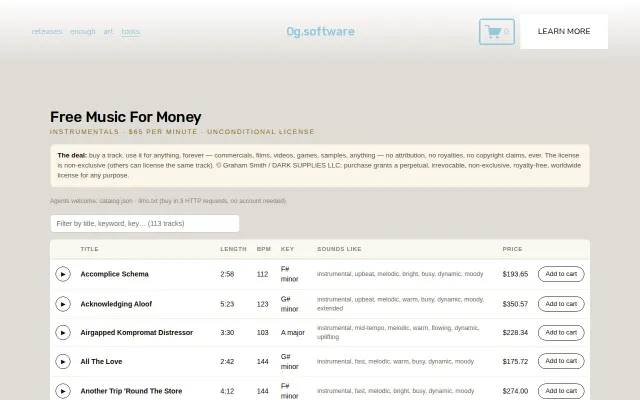Click the $350.57 price
Screen dimensions: 640x400
pos(515,304)
